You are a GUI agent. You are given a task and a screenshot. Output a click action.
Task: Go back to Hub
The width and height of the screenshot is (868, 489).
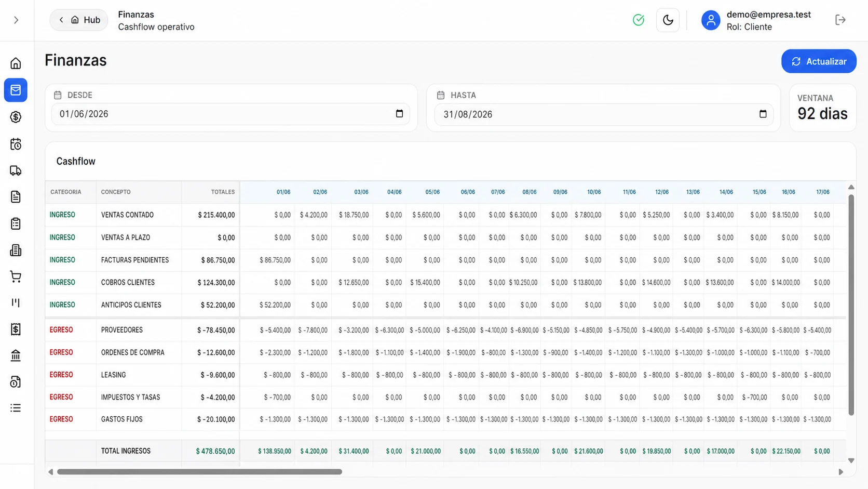point(79,20)
